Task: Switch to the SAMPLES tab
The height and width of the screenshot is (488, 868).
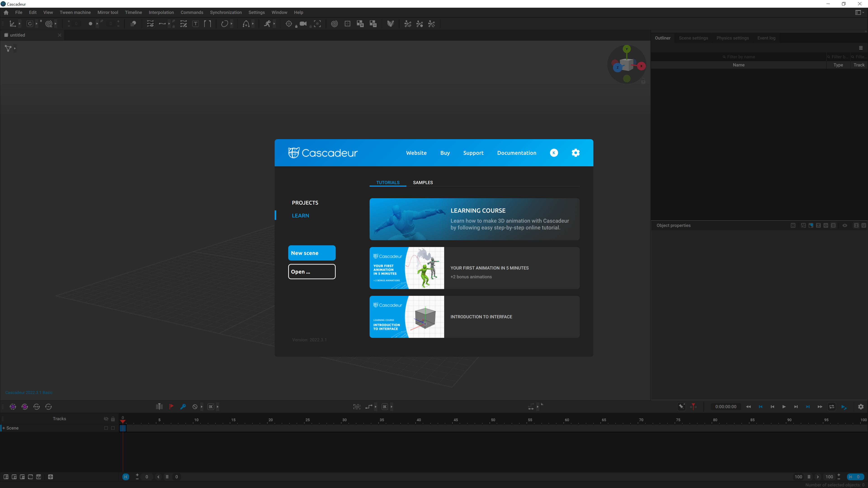Action: pos(422,183)
